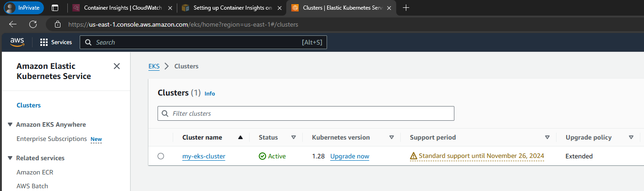The image size is (644, 191).
Task: Refresh the page with reload icon
Action: point(33,24)
